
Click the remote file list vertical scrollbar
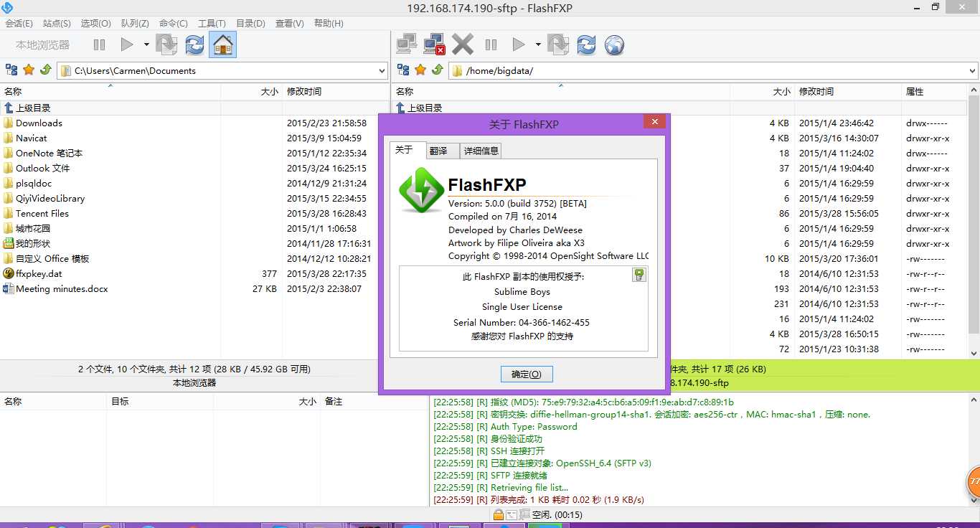click(x=974, y=221)
